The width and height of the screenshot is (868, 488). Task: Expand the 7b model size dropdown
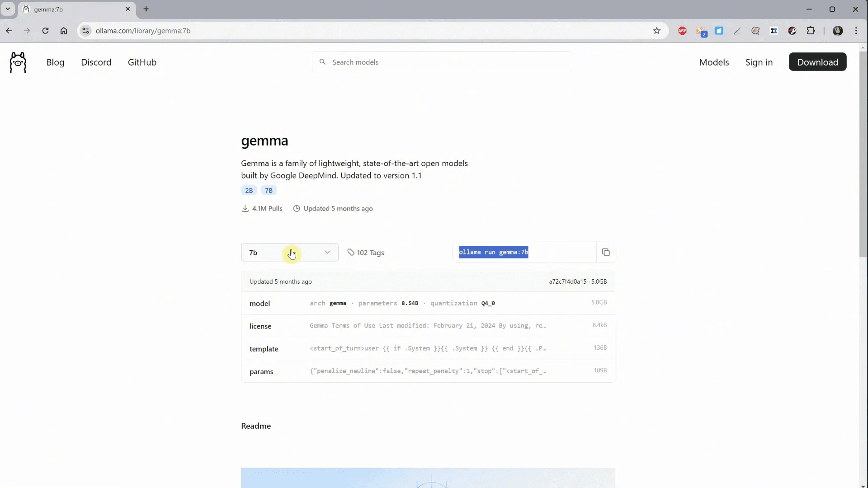pos(289,253)
